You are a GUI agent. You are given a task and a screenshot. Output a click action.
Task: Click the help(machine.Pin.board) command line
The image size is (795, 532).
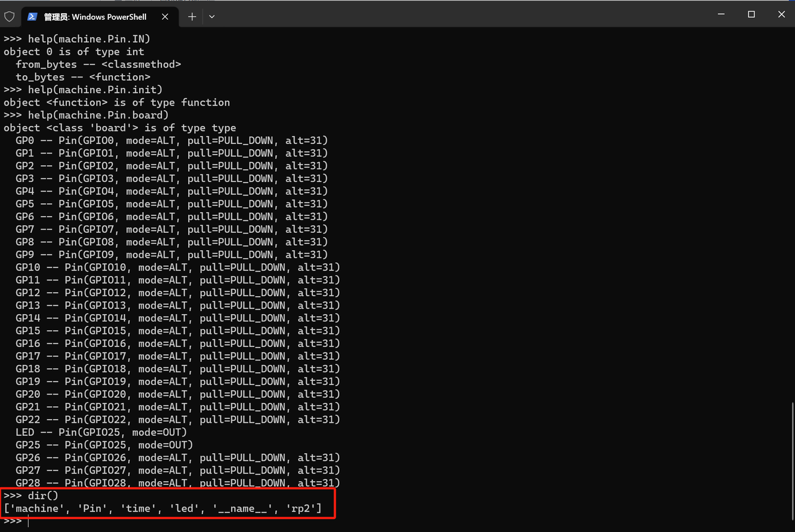(86, 115)
